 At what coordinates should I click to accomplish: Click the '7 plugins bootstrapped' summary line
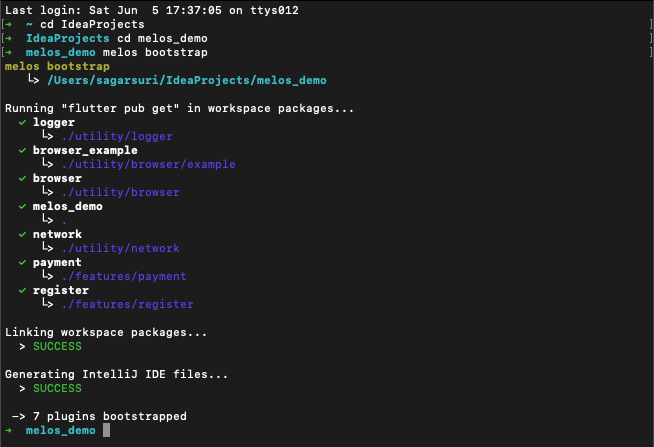pyautogui.click(x=110, y=417)
